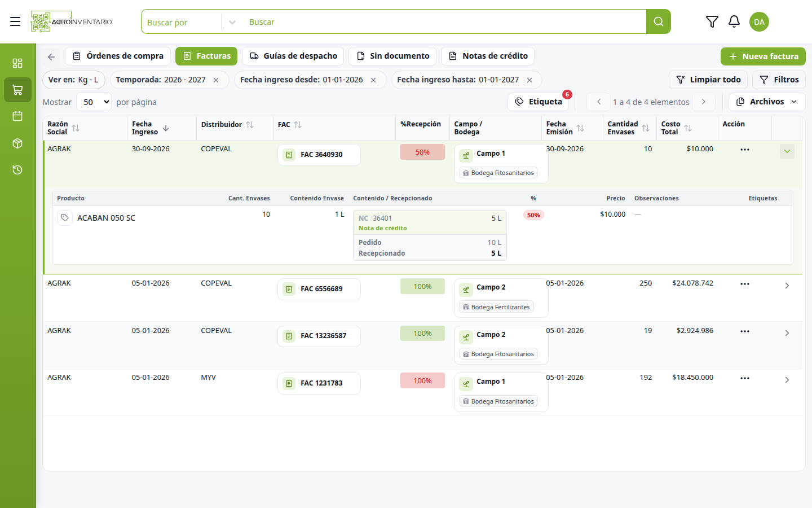Go to next page of results

point(704,102)
